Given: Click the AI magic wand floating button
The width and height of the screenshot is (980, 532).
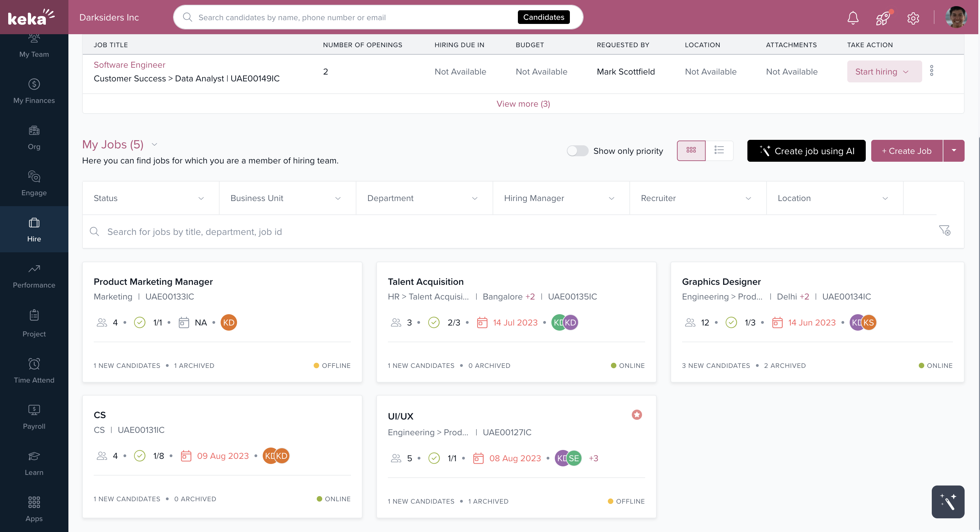Looking at the screenshot, I should pyautogui.click(x=947, y=501).
